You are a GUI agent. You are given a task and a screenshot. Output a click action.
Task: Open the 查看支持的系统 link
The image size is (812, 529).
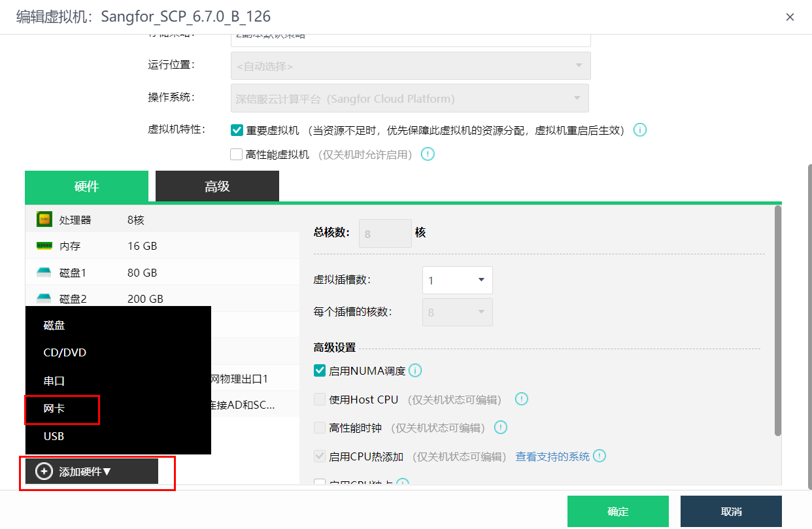552,456
